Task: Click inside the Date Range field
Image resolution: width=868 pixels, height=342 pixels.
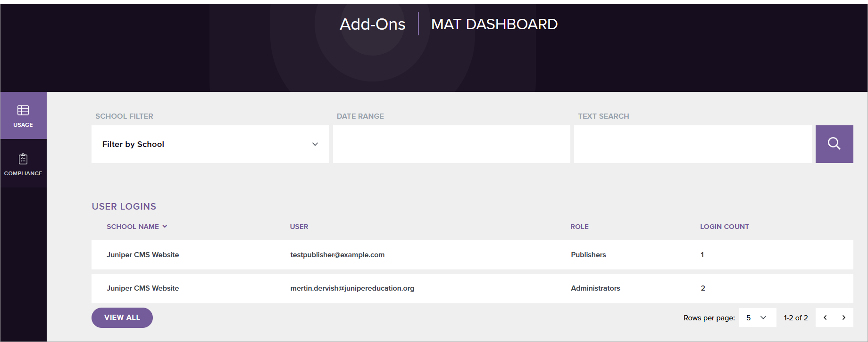Action: coord(451,144)
